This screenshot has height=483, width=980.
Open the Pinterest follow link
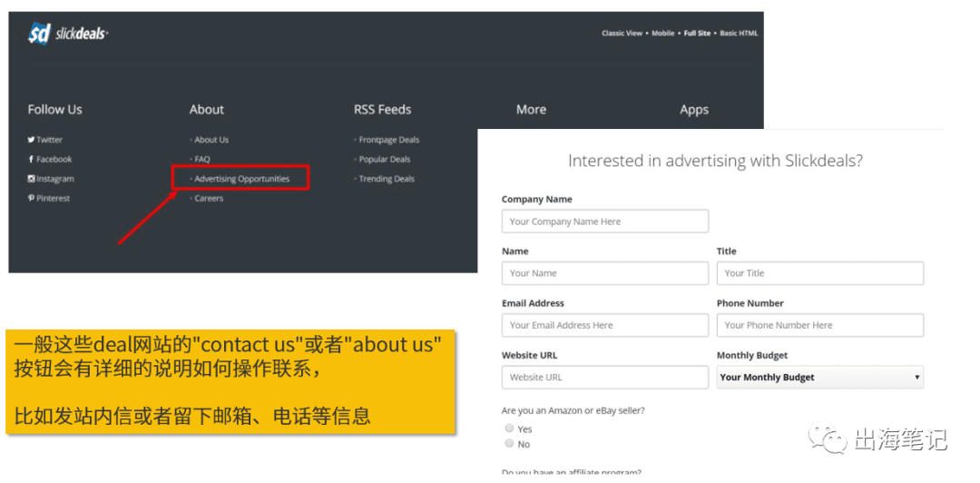click(x=49, y=198)
